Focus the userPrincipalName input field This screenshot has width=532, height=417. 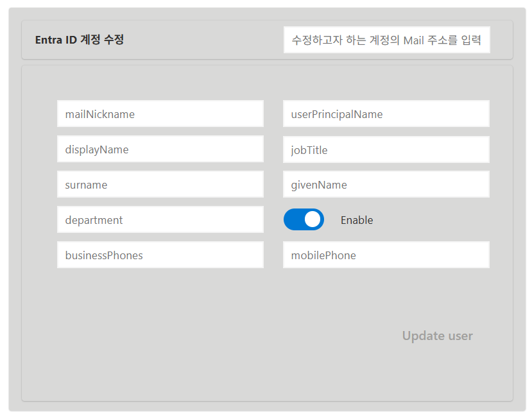pyautogui.click(x=386, y=114)
